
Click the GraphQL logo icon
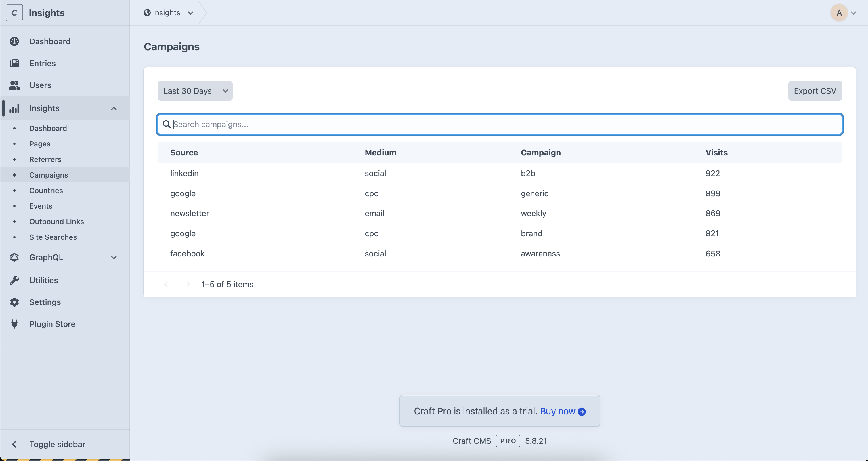pos(14,257)
